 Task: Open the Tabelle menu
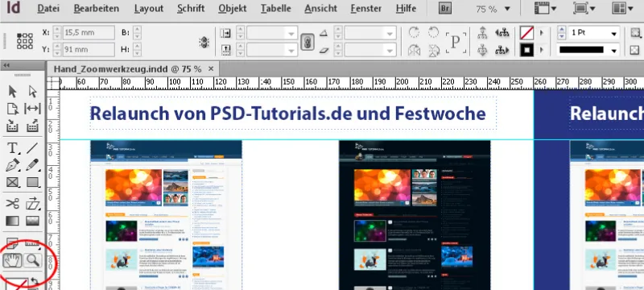tap(275, 8)
